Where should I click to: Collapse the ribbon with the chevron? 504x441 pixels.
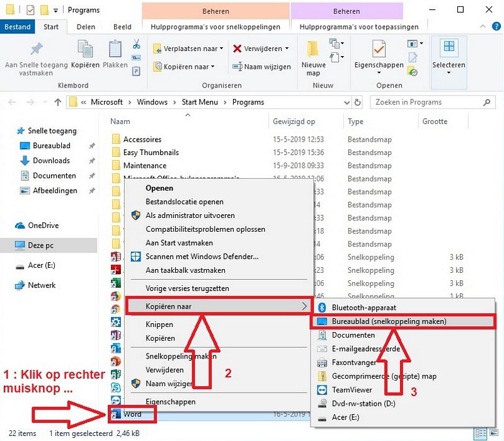click(483, 26)
